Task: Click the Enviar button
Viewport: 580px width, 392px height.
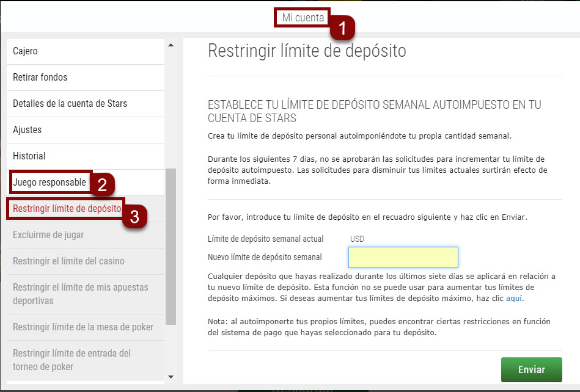Action: click(x=532, y=369)
